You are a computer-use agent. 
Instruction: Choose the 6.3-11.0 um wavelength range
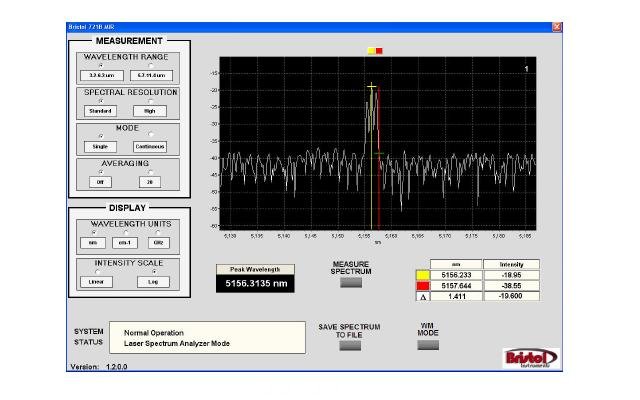click(151, 75)
